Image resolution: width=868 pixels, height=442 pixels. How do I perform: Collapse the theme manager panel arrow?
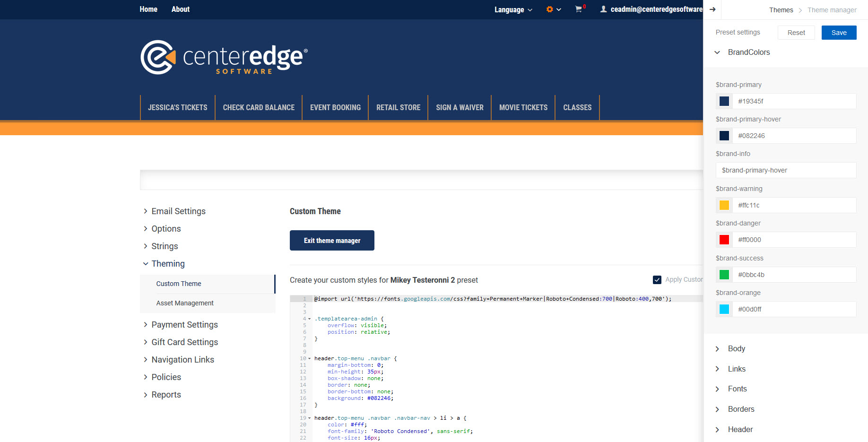(712, 9)
